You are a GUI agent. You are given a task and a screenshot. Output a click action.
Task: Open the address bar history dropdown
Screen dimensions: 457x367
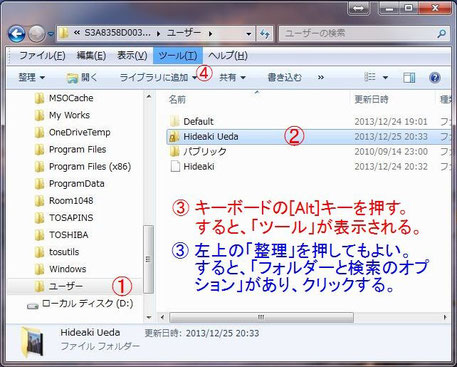click(249, 34)
